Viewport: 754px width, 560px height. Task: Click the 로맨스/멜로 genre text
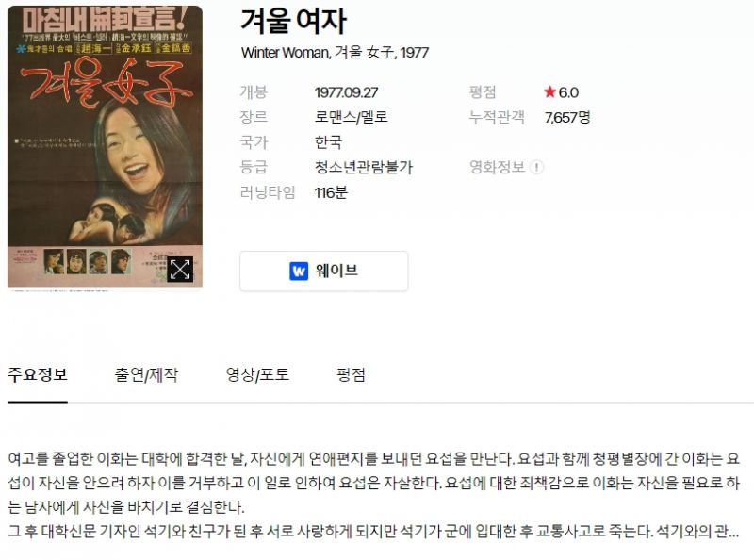(x=351, y=117)
